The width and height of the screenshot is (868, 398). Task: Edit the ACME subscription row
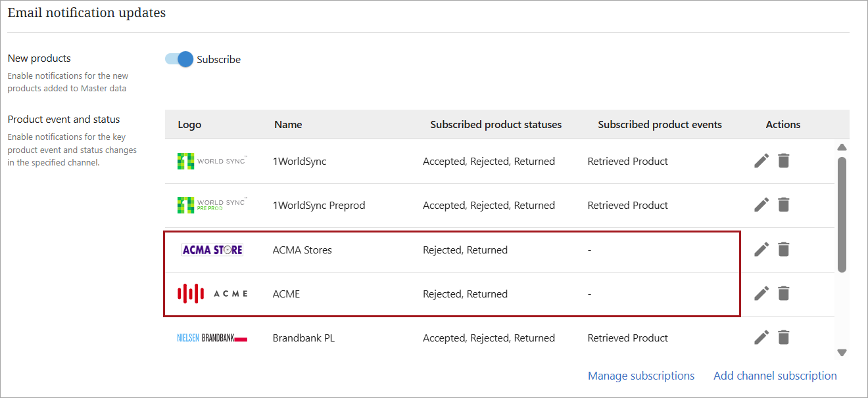tap(761, 294)
